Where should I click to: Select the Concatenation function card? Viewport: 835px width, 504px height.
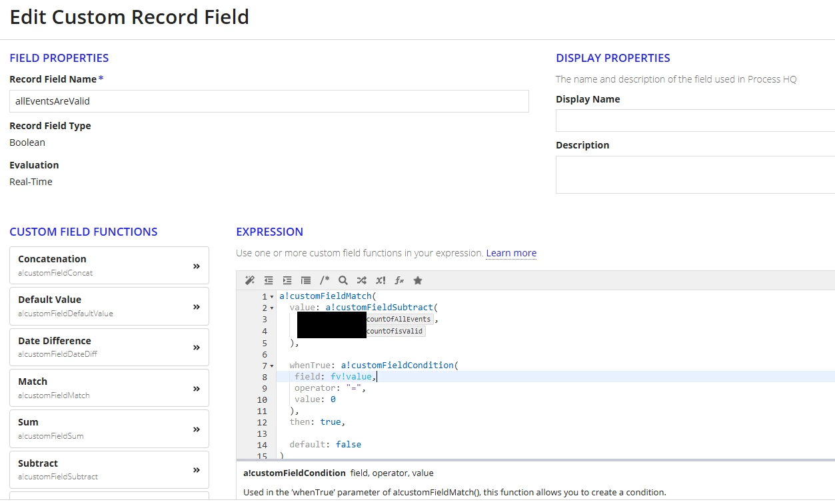109,265
